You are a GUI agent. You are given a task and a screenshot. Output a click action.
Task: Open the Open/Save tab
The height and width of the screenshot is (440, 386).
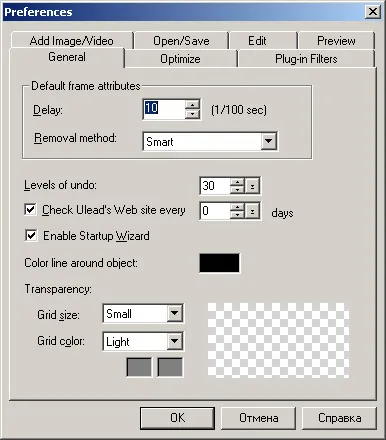(x=181, y=41)
